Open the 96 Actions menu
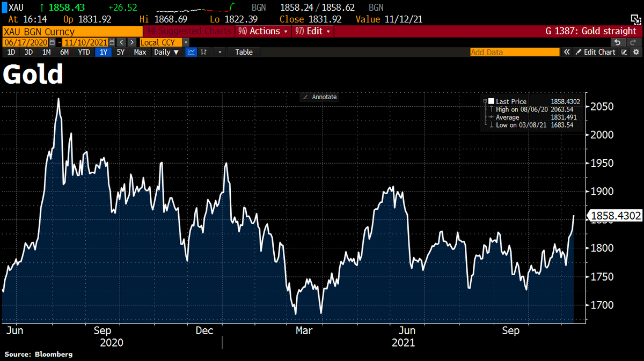 (262, 31)
